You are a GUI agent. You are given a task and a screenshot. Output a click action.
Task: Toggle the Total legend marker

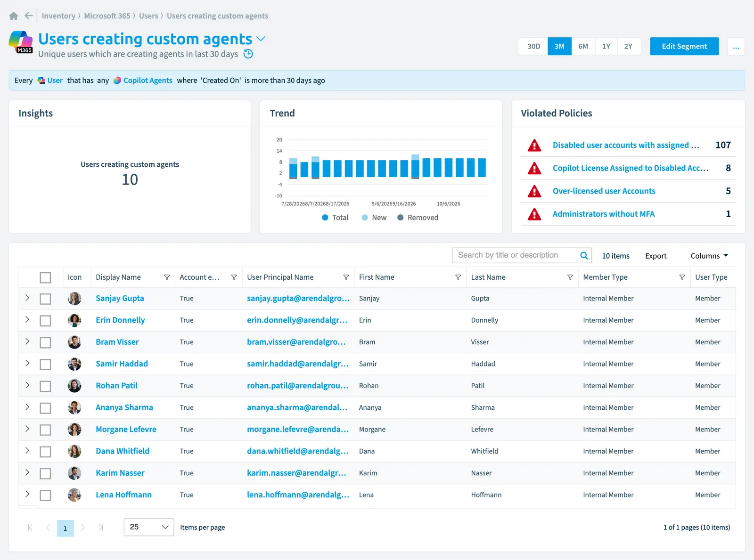tap(325, 218)
